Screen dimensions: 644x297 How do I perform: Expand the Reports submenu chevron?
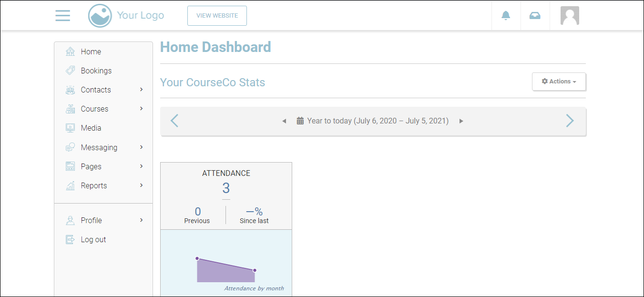click(142, 185)
